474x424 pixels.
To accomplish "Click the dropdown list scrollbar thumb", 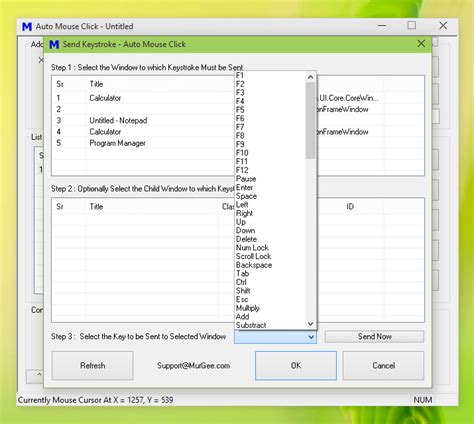I will [310, 121].
